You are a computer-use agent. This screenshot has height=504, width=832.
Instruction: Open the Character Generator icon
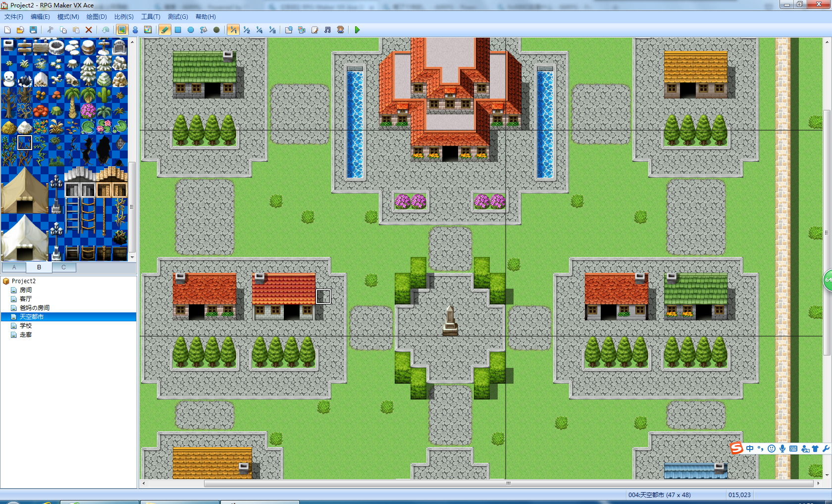click(340, 30)
